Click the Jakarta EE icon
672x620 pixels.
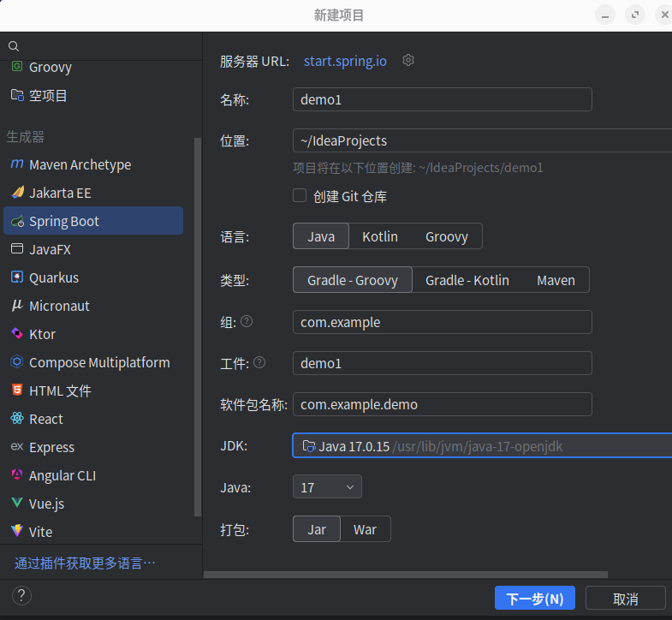tap(17, 193)
